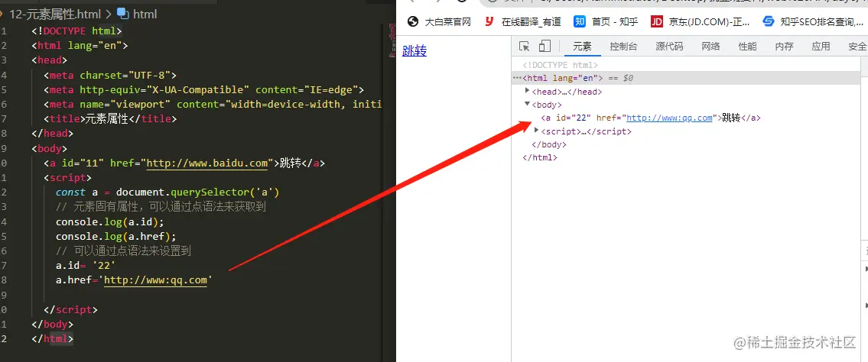
Task: Expand the <head> node in DevTools
Action: 528,91
